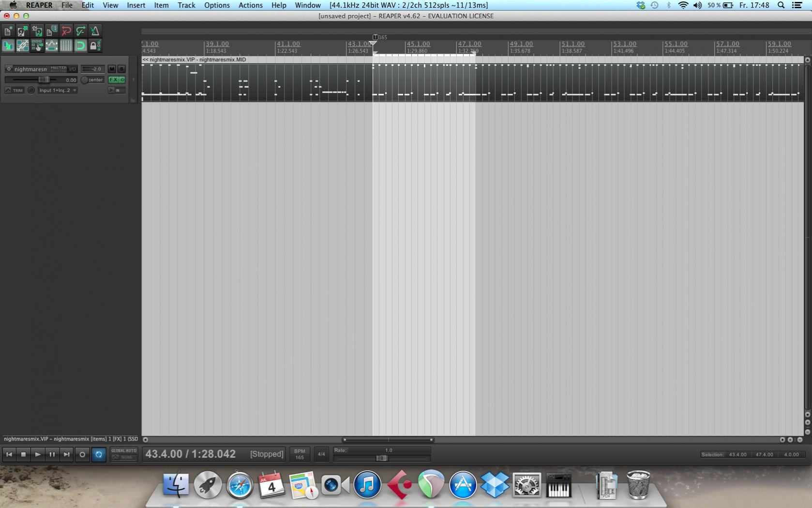Open Spotlight search in menu bar
This screenshot has height=508, width=812.
(x=781, y=5)
